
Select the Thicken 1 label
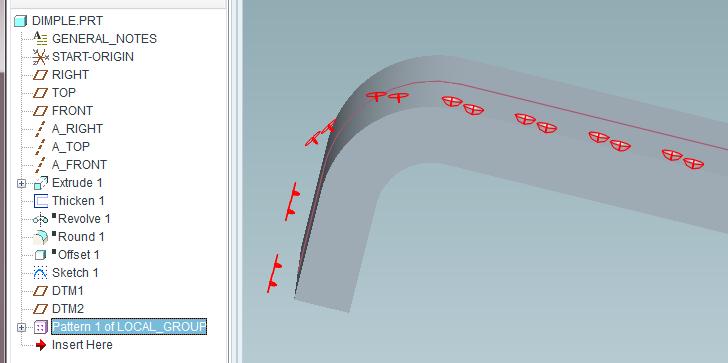pyautogui.click(x=78, y=201)
